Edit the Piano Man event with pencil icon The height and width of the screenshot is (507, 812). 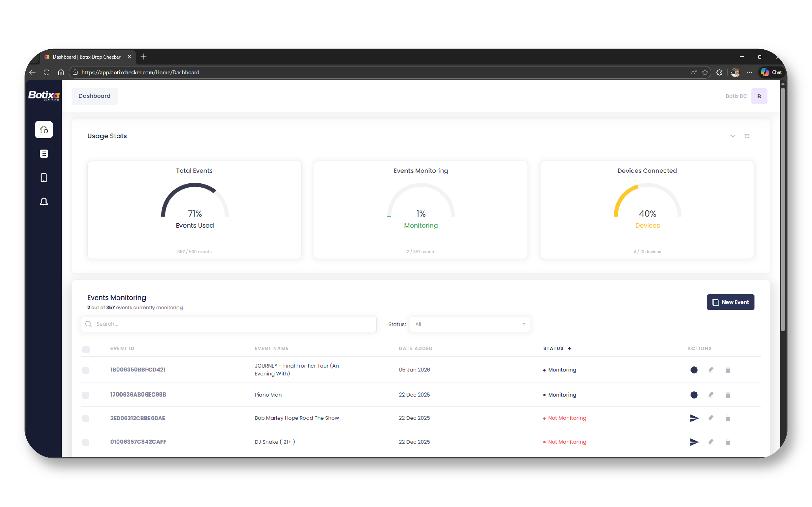click(x=711, y=395)
